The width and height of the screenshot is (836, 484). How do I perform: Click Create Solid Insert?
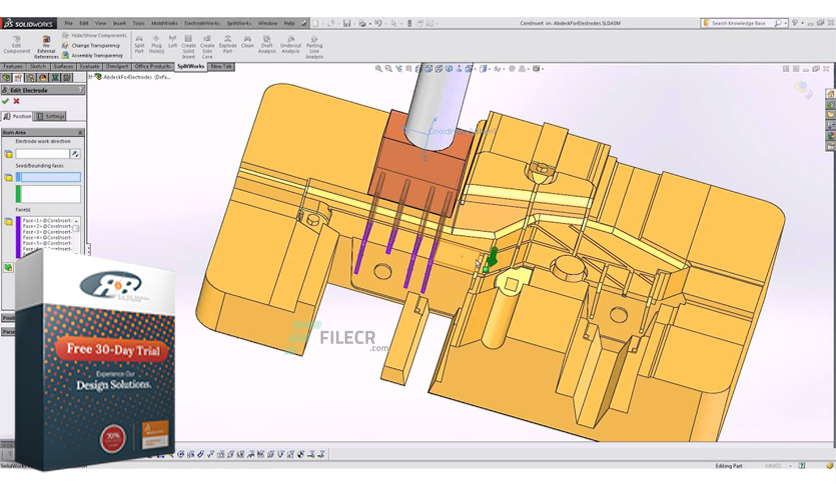(x=188, y=47)
